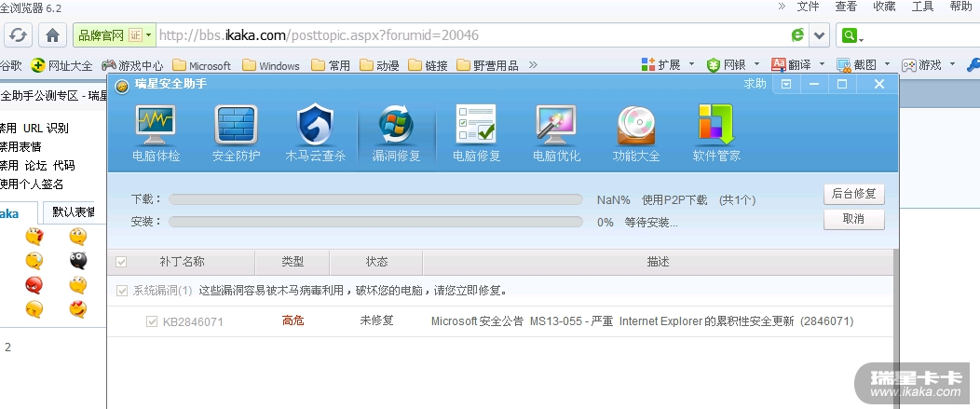Sort by 类型 column header

click(x=293, y=262)
